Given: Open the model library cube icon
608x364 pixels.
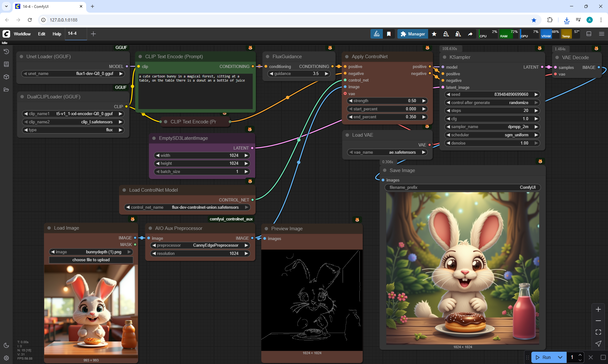Looking at the screenshot, I should [6, 77].
